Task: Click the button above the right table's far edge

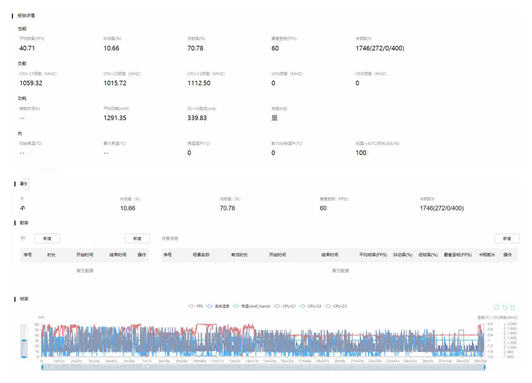Action: click(x=507, y=238)
